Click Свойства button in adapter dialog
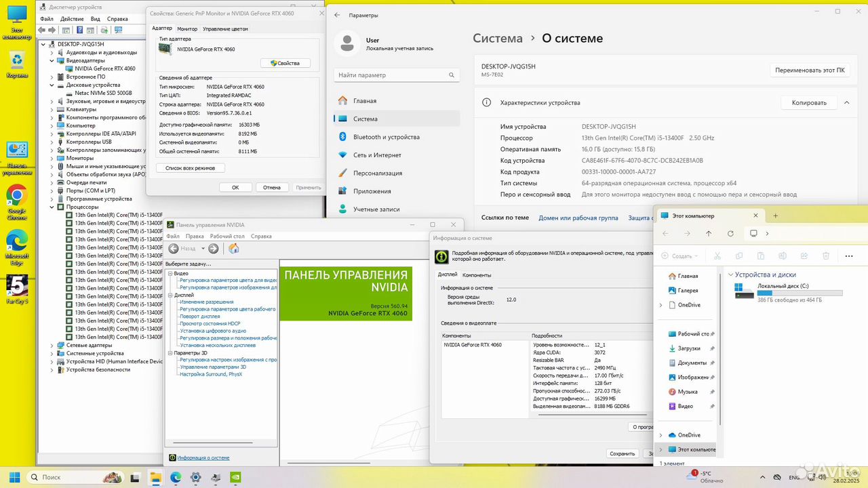 click(285, 63)
